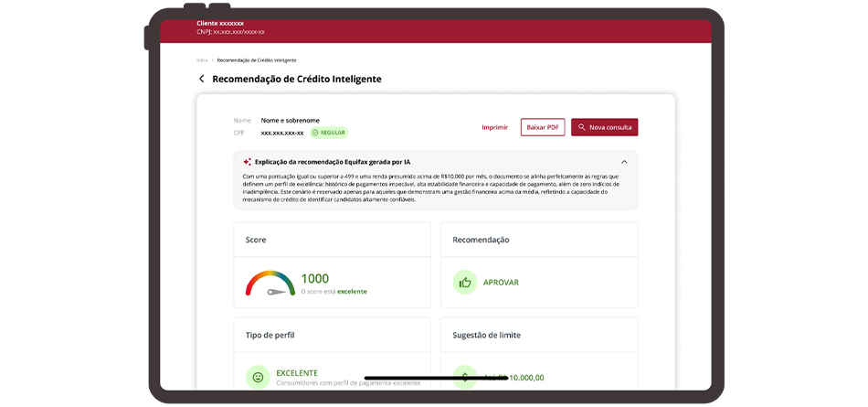Click the APROVAR recommendation text
The image size is (868, 407).
501,283
